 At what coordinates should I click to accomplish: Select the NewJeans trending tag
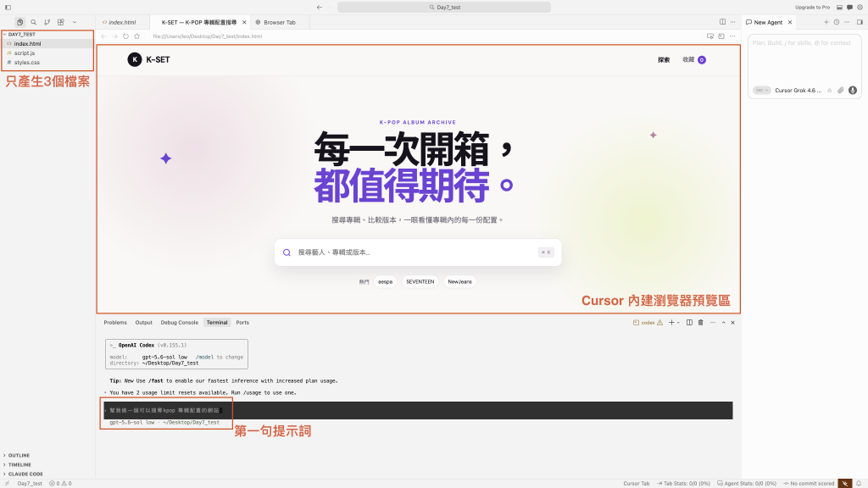[460, 281]
